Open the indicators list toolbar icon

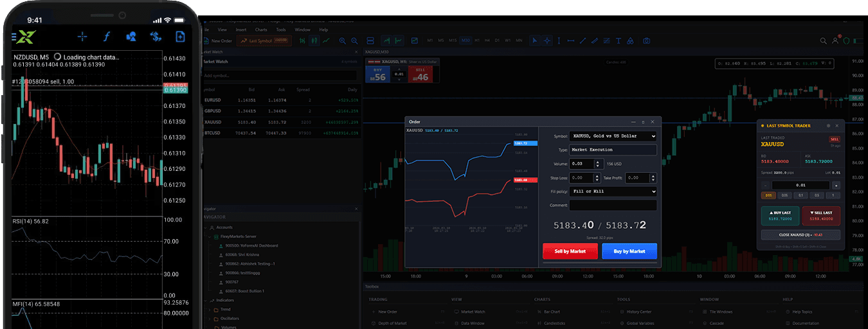click(415, 40)
